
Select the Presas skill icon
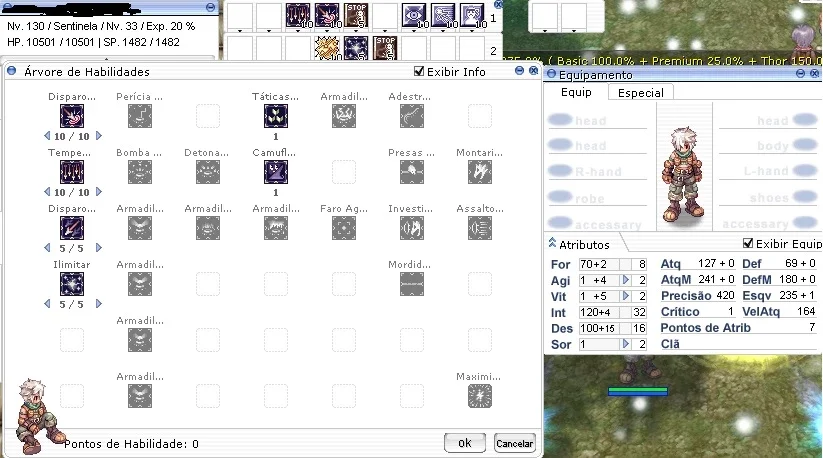tap(412, 172)
